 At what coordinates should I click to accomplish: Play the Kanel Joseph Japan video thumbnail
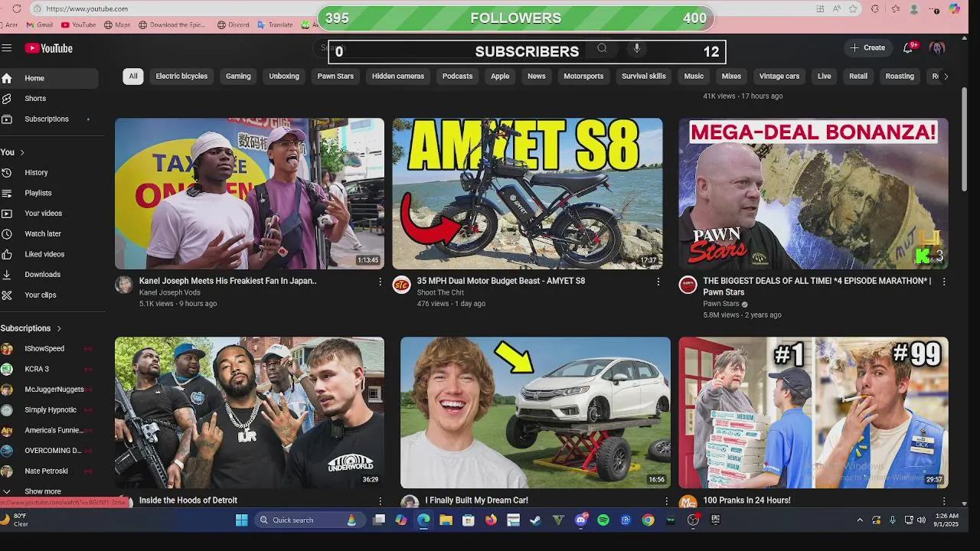click(250, 193)
